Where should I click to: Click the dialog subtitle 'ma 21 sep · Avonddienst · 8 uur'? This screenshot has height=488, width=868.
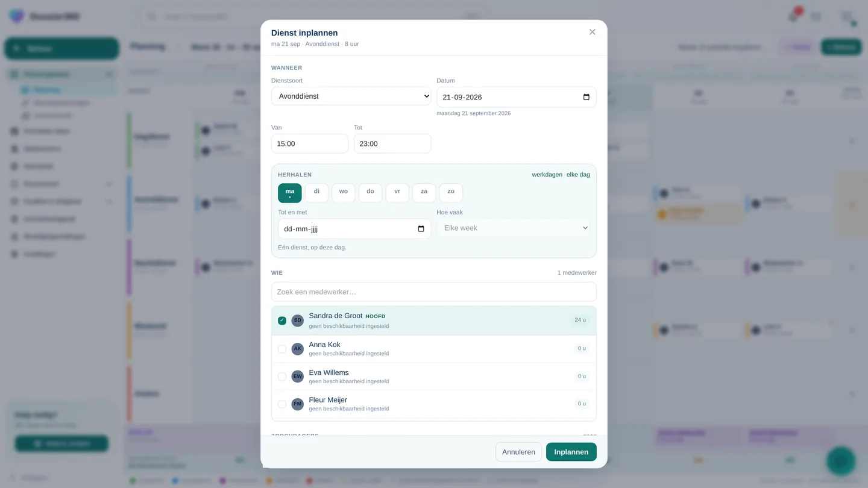click(315, 44)
